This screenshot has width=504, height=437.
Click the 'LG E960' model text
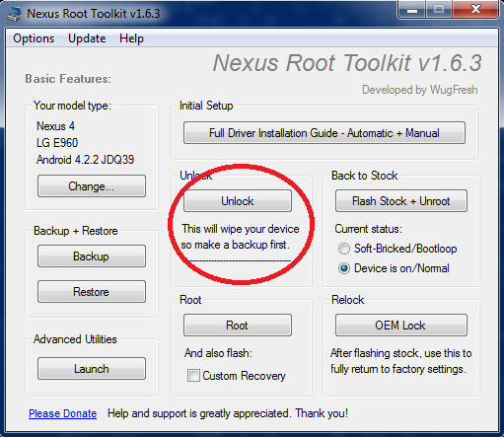pyautogui.click(x=57, y=143)
